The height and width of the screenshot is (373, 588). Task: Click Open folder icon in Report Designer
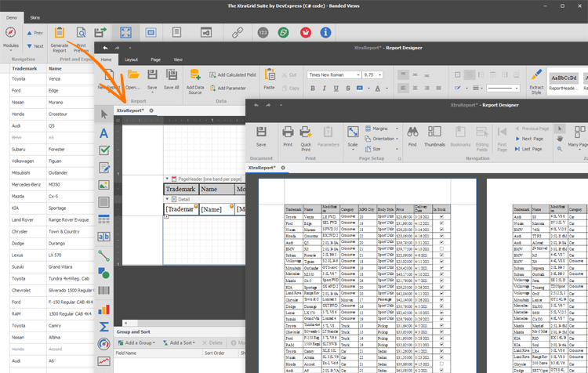click(133, 74)
